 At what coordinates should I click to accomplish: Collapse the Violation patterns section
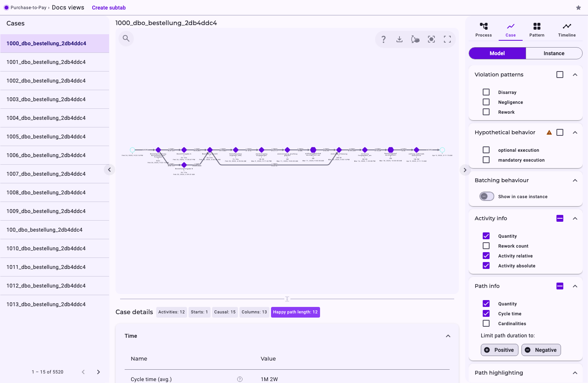[575, 75]
